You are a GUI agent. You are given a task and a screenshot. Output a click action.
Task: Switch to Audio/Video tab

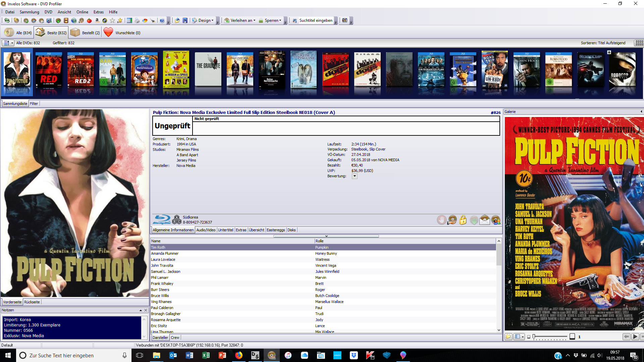206,230
